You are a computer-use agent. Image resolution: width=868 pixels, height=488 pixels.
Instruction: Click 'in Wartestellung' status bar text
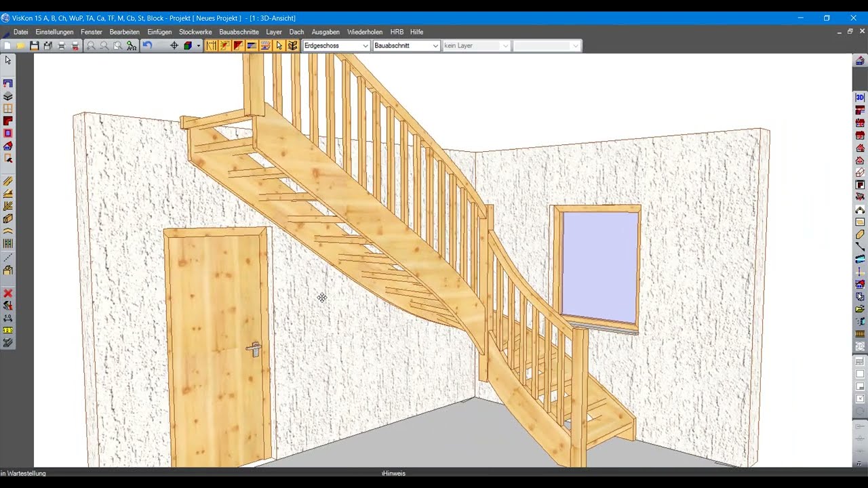click(x=24, y=473)
